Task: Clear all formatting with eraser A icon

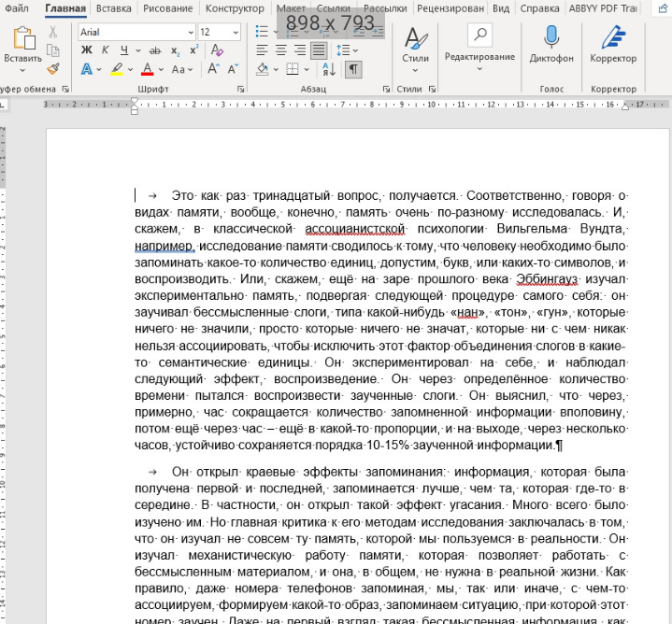Action: (217, 50)
